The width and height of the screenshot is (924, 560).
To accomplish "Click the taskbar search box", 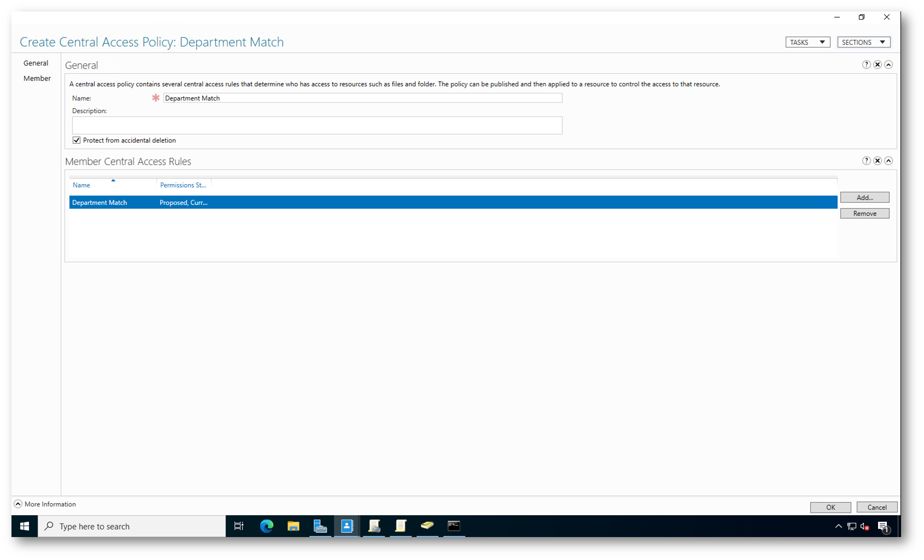I will [x=132, y=526].
